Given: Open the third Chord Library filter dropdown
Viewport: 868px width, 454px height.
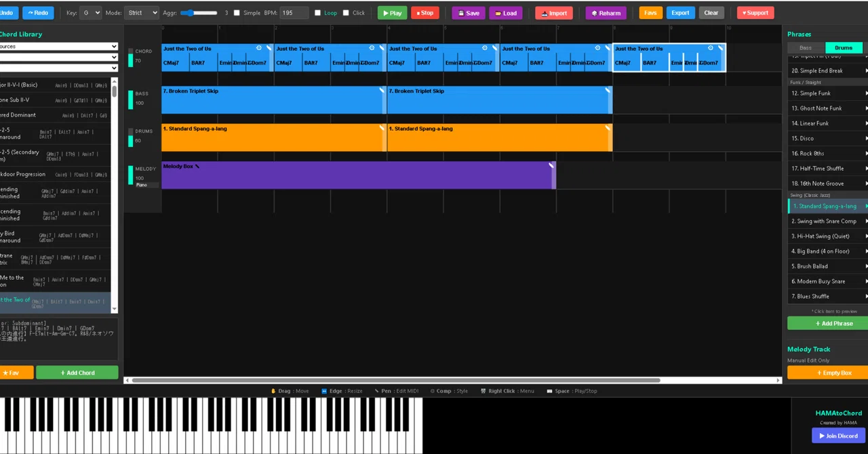Looking at the screenshot, I should [x=58, y=68].
